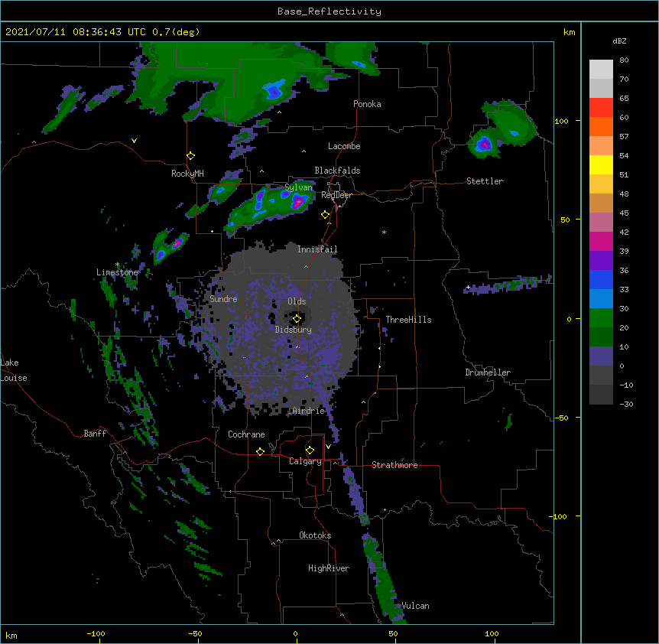Click the white 80 dBZ color swatch
The height and width of the screenshot is (644, 659).
coord(601,70)
